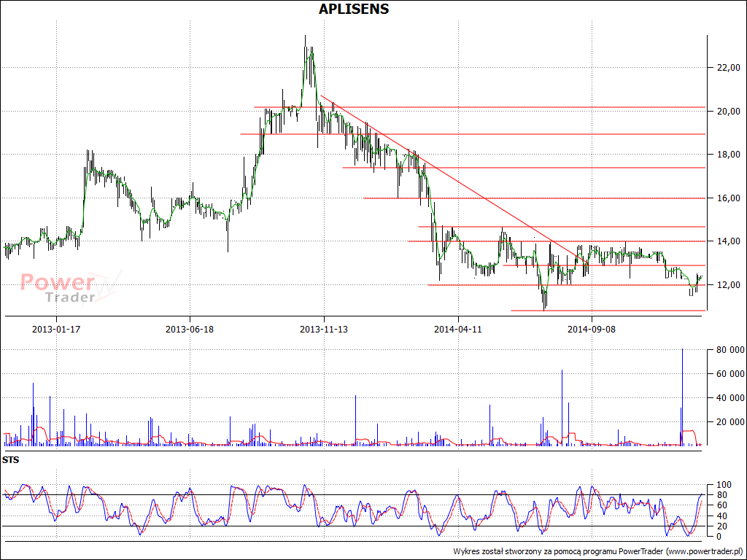Image resolution: width=747 pixels, height=560 pixels.
Task: Click the 16,00 price axis label
Action: (729, 198)
